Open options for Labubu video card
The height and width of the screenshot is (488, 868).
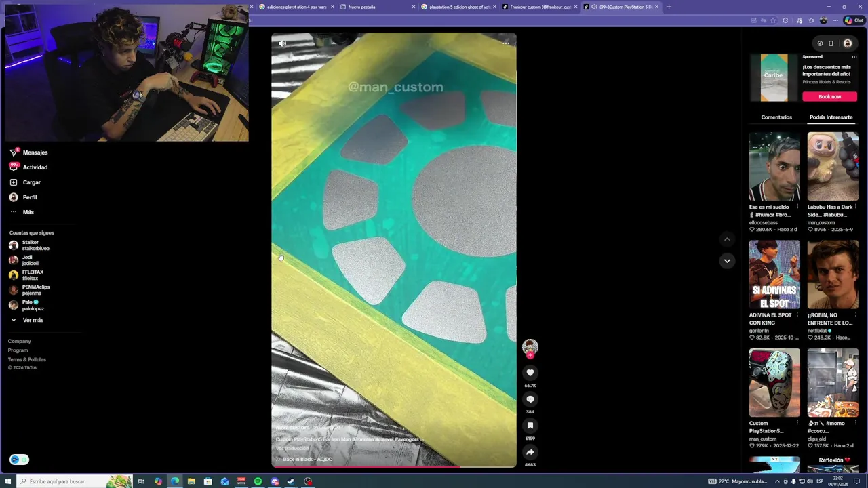(856, 207)
